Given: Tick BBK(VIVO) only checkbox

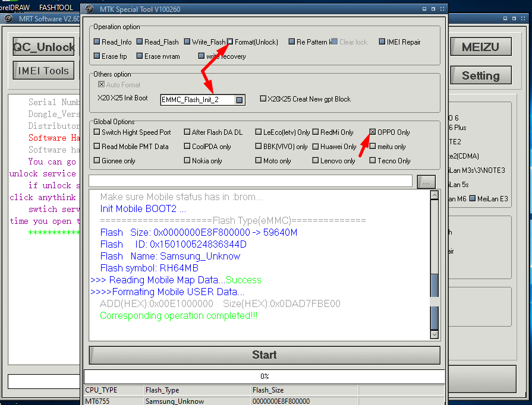Looking at the screenshot, I should tap(259, 146).
